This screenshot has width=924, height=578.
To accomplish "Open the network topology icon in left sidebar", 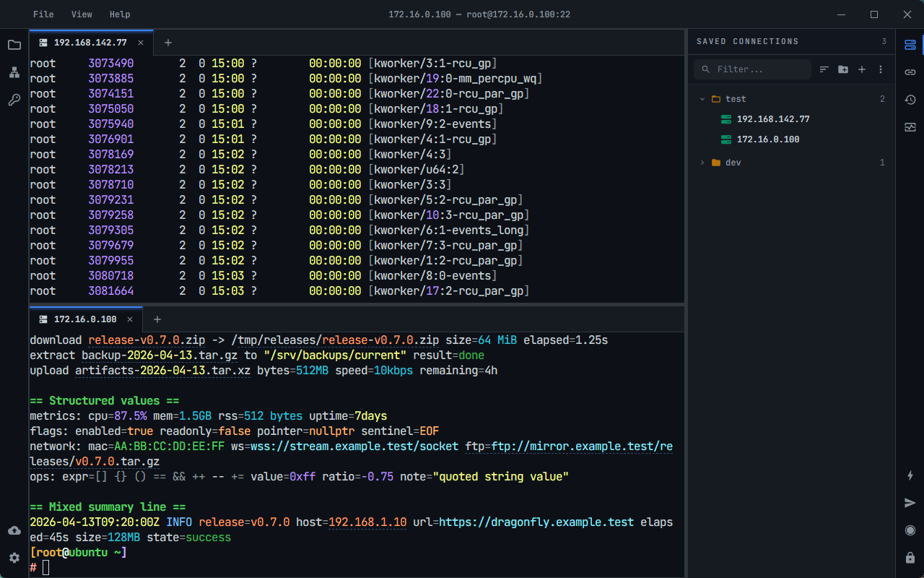I will click(x=14, y=72).
